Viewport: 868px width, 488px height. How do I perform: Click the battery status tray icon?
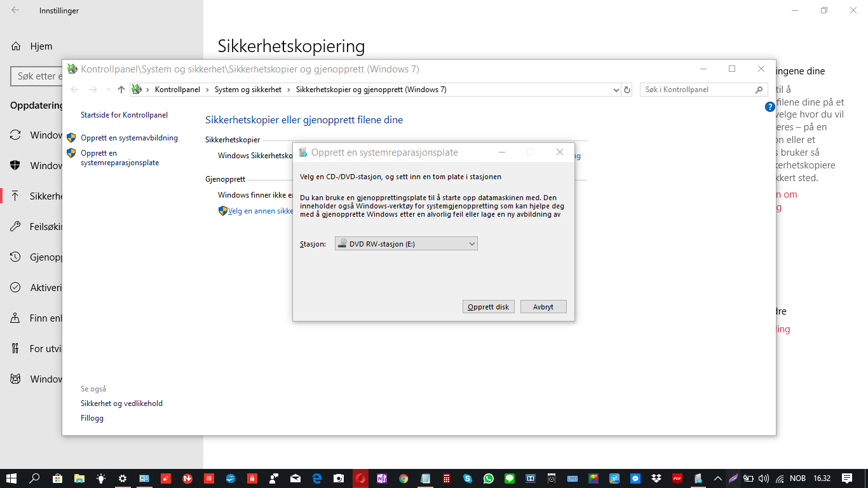pyautogui.click(x=749, y=478)
